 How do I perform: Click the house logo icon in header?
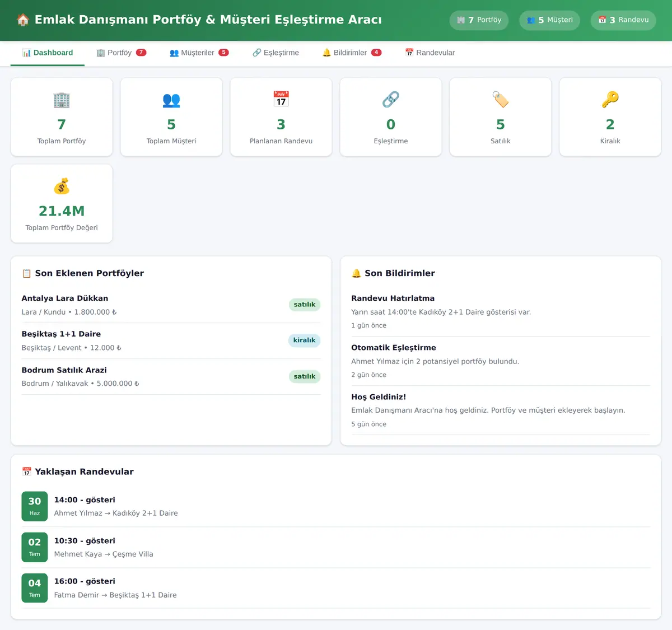(23, 20)
